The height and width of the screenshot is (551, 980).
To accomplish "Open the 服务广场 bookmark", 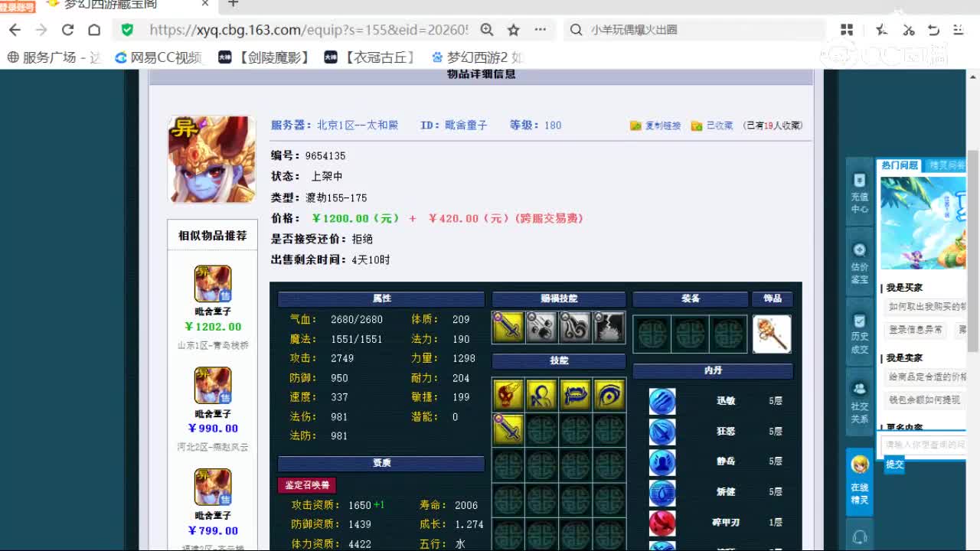I will click(54, 57).
